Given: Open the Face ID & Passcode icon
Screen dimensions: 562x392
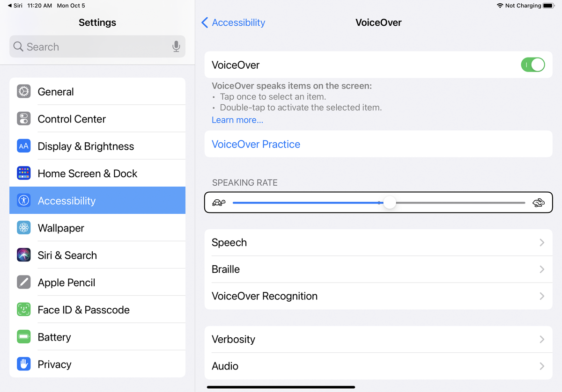Looking at the screenshot, I should (x=24, y=309).
